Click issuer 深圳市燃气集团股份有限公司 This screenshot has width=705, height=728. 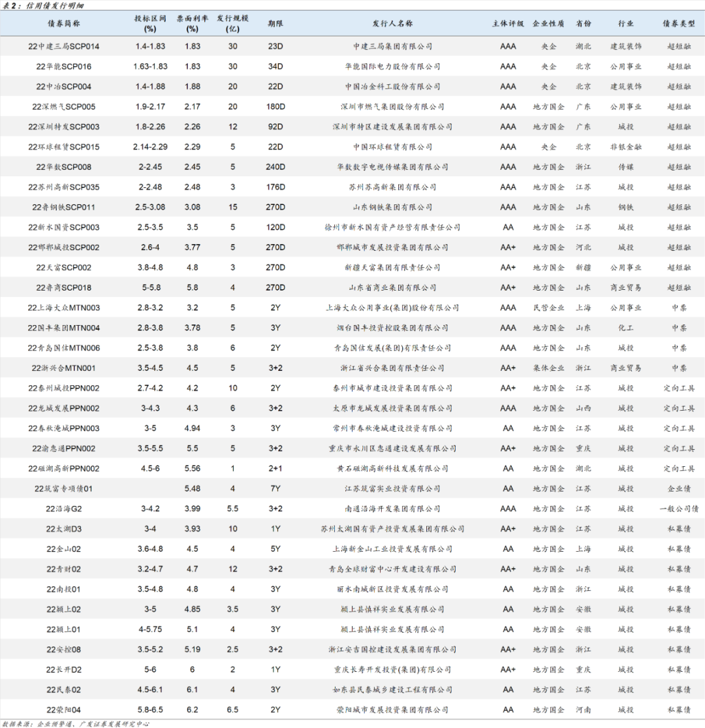392,107
